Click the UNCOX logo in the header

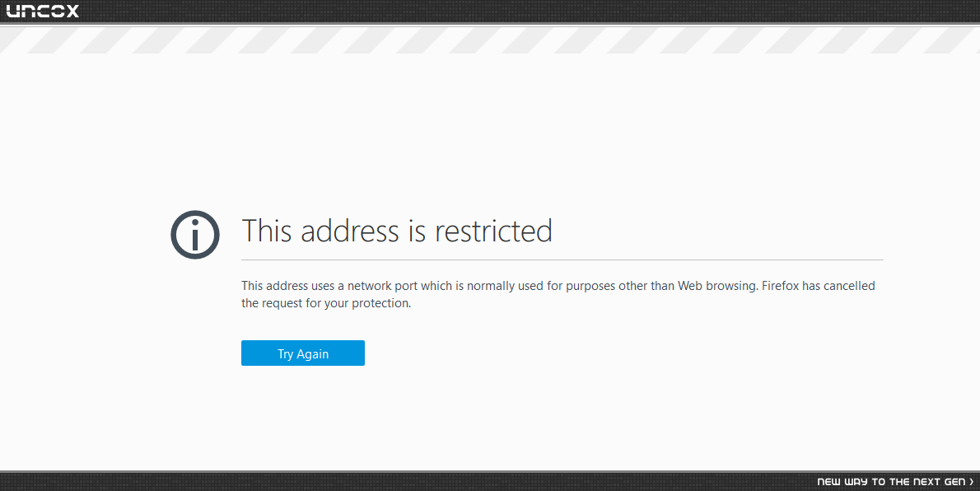(x=43, y=11)
